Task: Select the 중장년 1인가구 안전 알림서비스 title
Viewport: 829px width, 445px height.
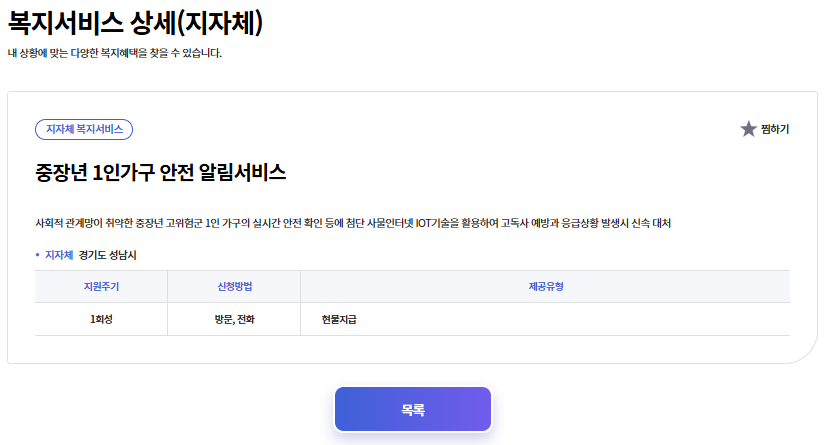Action: (x=161, y=172)
